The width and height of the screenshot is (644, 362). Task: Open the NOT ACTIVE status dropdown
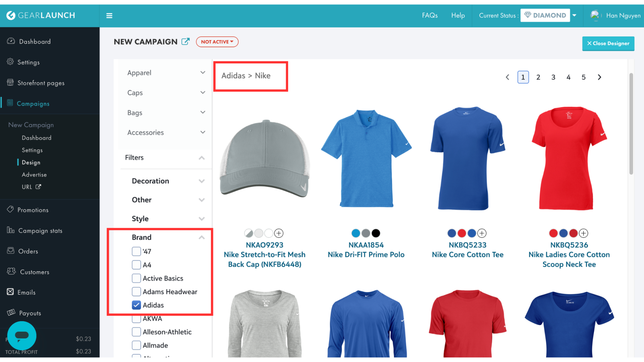[x=217, y=42]
